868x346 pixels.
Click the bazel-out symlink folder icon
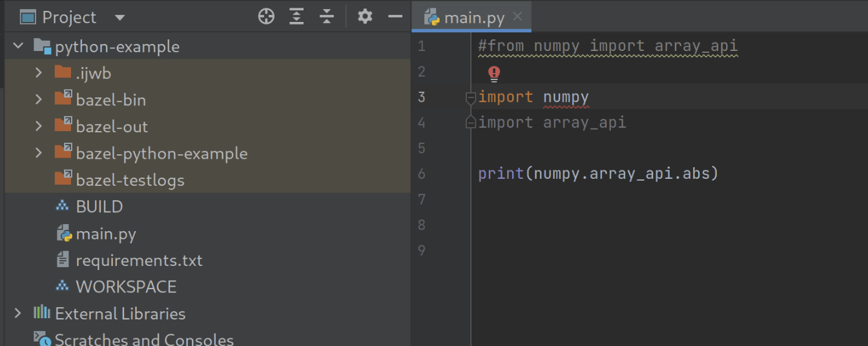click(63, 125)
